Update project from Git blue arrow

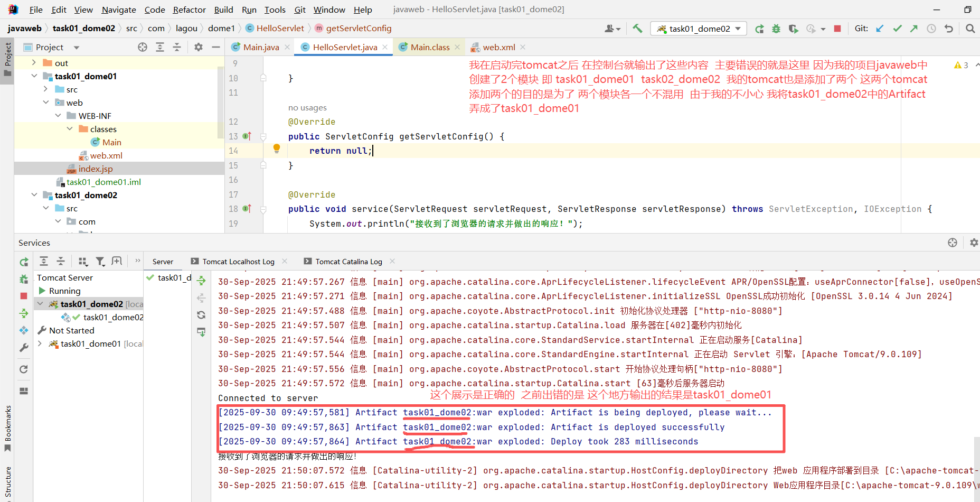click(x=880, y=29)
